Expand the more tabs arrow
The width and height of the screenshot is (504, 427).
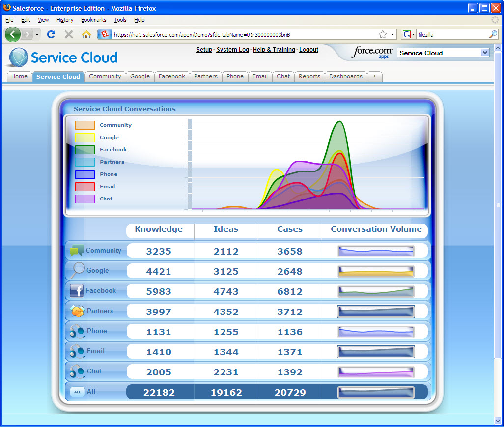[x=375, y=76]
